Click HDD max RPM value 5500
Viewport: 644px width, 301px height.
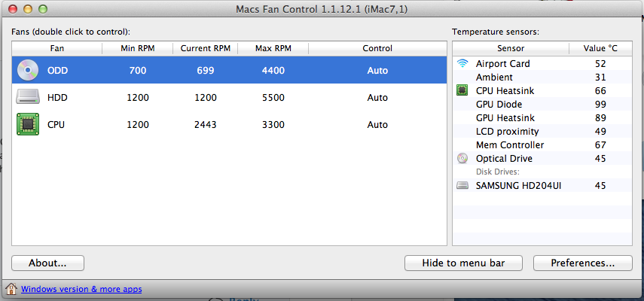(273, 98)
